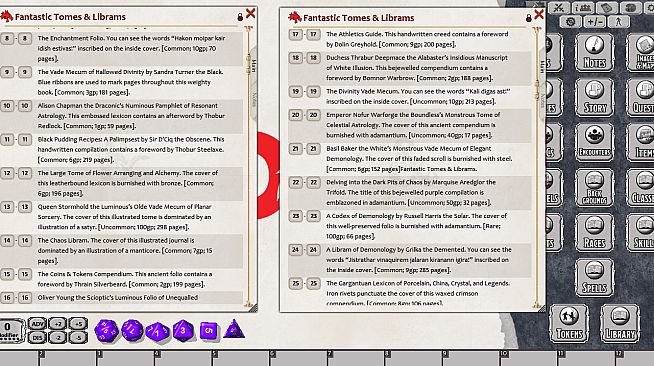Pick the purple d4 pyramid die

(234, 329)
